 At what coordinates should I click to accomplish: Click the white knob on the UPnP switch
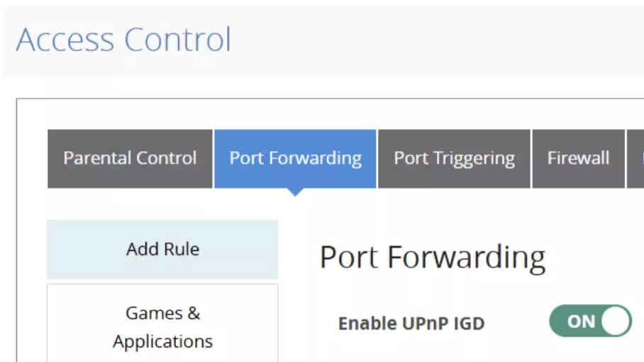click(616, 322)
